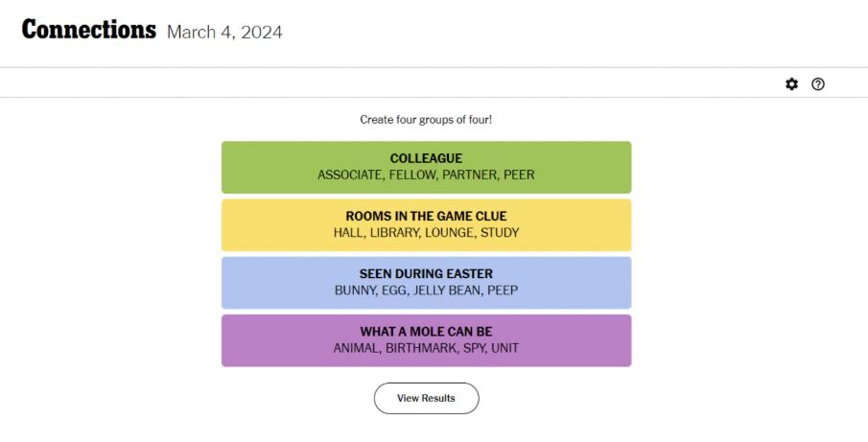Screen dimensions: 868x442
Task: Click the word PEER in green group
Action: [519, 174]
